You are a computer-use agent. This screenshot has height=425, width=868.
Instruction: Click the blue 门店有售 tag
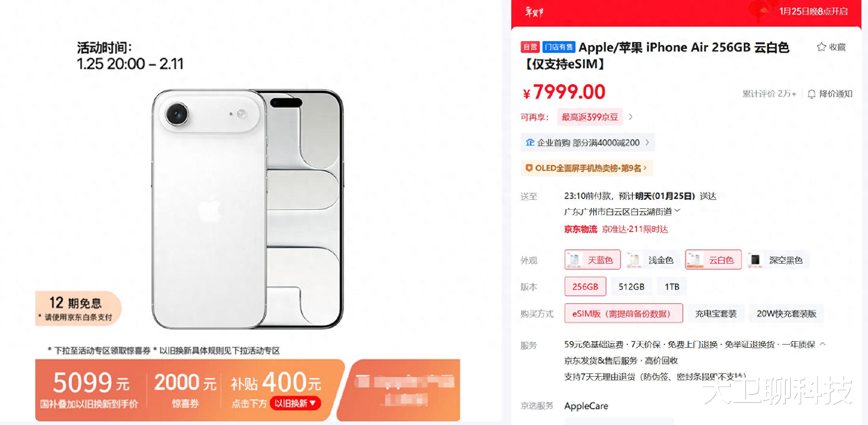(559, 47)
